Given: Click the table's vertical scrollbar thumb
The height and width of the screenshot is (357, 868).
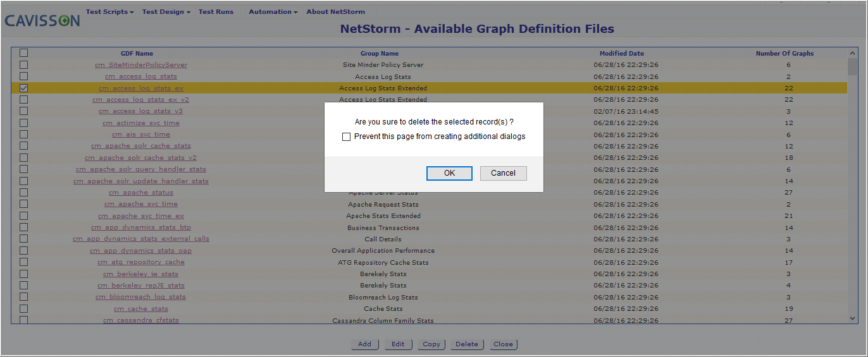Looking at the screenshot, I should [852, 67].
